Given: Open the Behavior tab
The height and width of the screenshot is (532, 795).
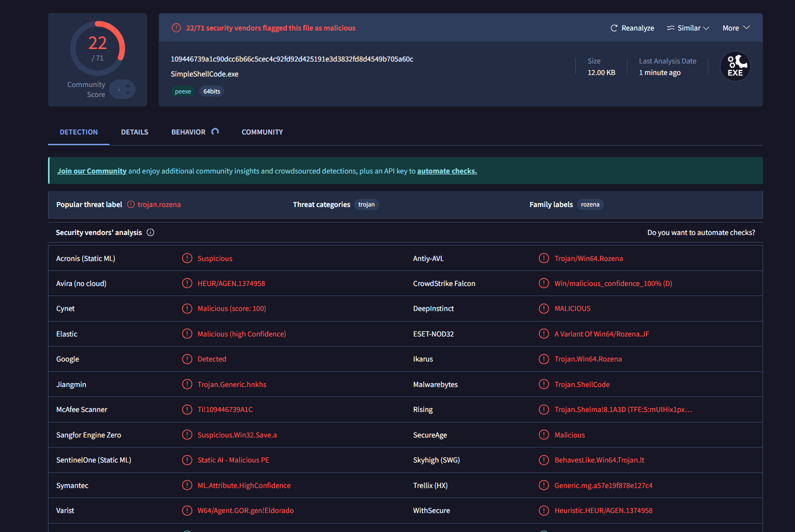Looking at the screenshot, I should point(189,132).
